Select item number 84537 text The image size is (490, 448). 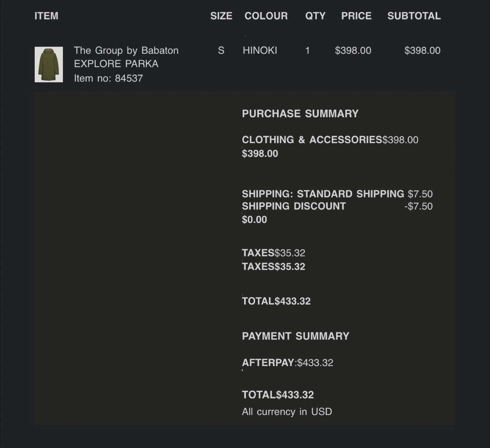point(108,79)
